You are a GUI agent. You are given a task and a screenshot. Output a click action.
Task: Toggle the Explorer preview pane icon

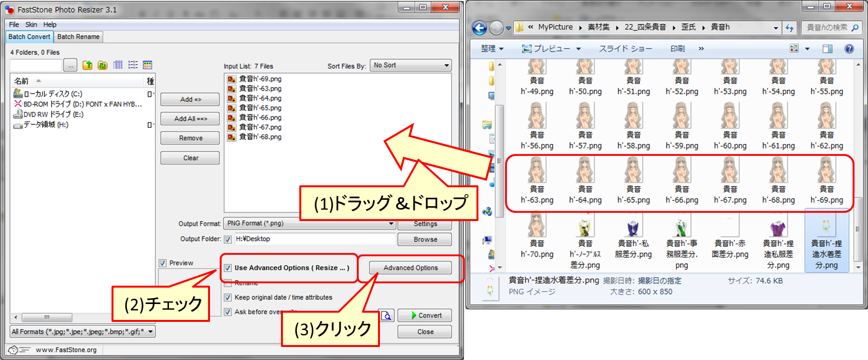pos(827,48)
